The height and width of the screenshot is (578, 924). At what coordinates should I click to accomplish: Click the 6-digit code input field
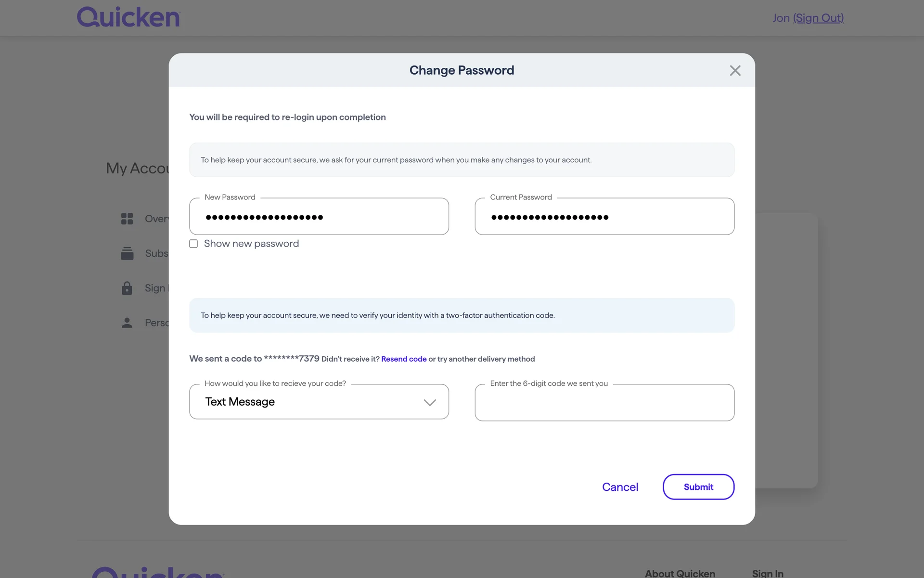(604, 403)
